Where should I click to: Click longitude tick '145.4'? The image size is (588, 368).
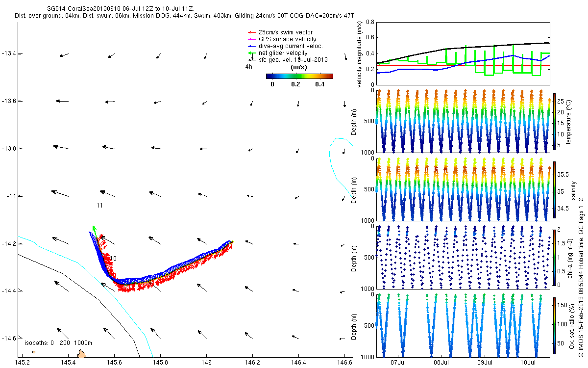(x=68, y=363)
